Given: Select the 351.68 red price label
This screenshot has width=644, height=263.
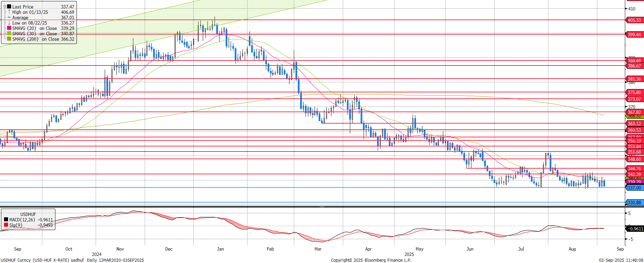Looking at the screenshot, I should pos(634,152).
